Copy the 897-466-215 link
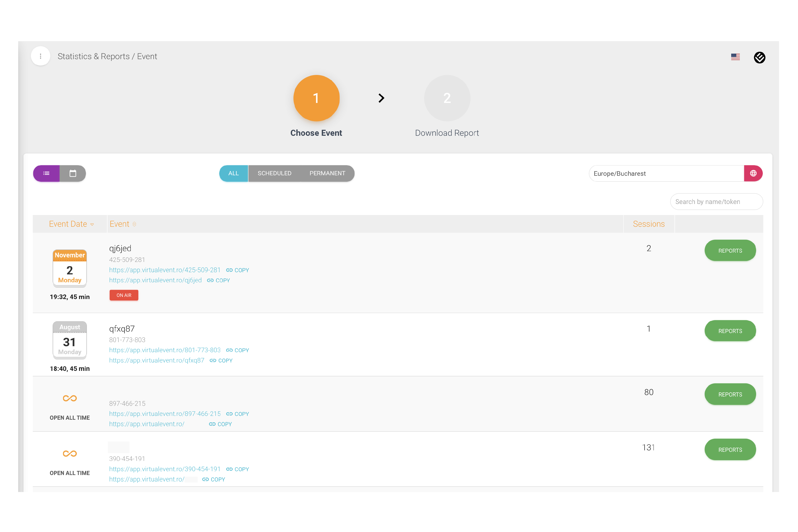 tap(237, 414)
